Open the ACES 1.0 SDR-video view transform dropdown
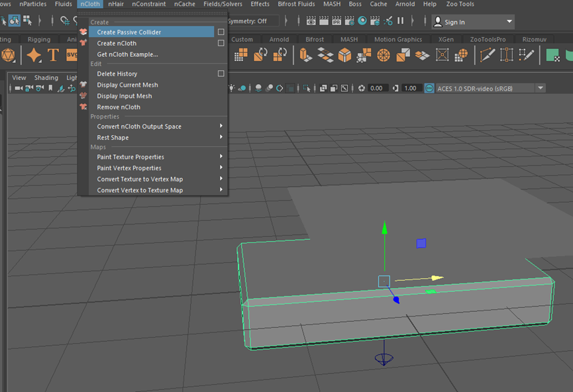573x392 pixels. click(490, 89)
